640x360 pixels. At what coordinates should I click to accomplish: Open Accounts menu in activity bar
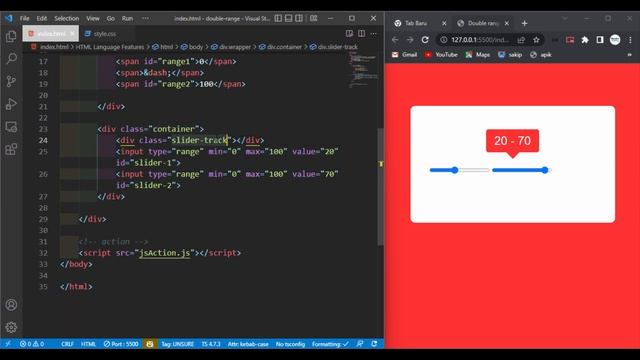point(11,304)
